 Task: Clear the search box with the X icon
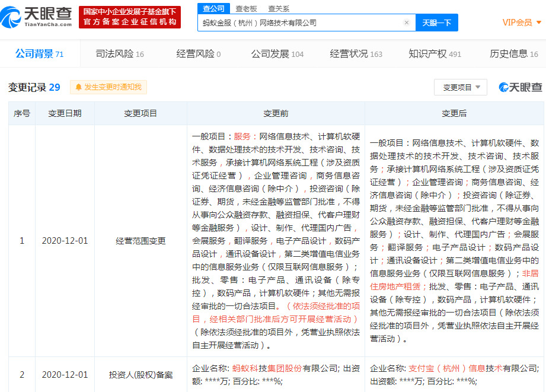(x=406, y=23)
